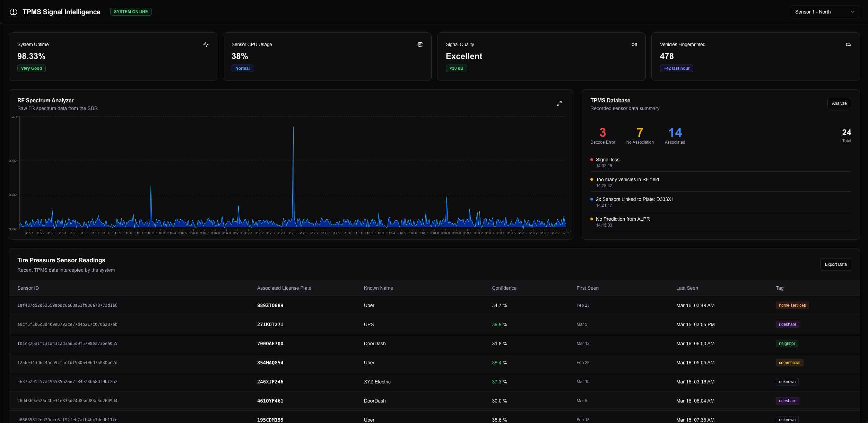Viewport: 868px width, 423px height.
Task: Click the tallest spectrum peak near 317.5
Action: coord(293,129)
